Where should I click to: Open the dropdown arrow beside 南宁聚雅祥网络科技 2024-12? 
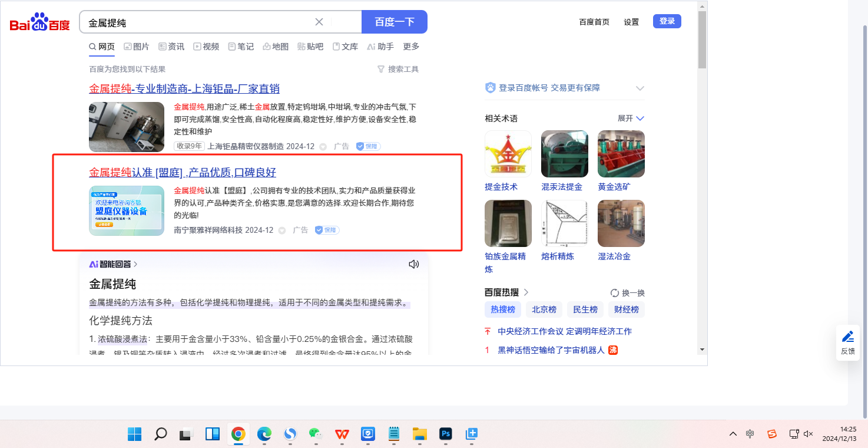tap(281, 230)
